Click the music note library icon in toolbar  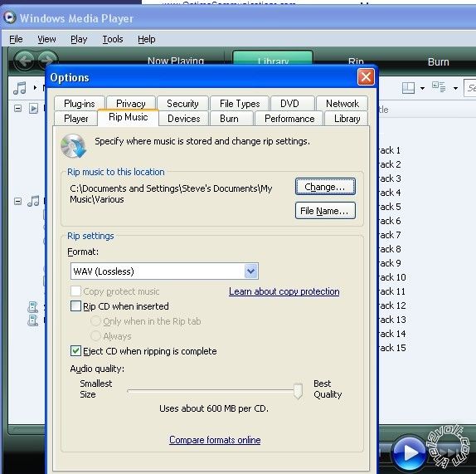pyautogui.click(x=20, y=88)
